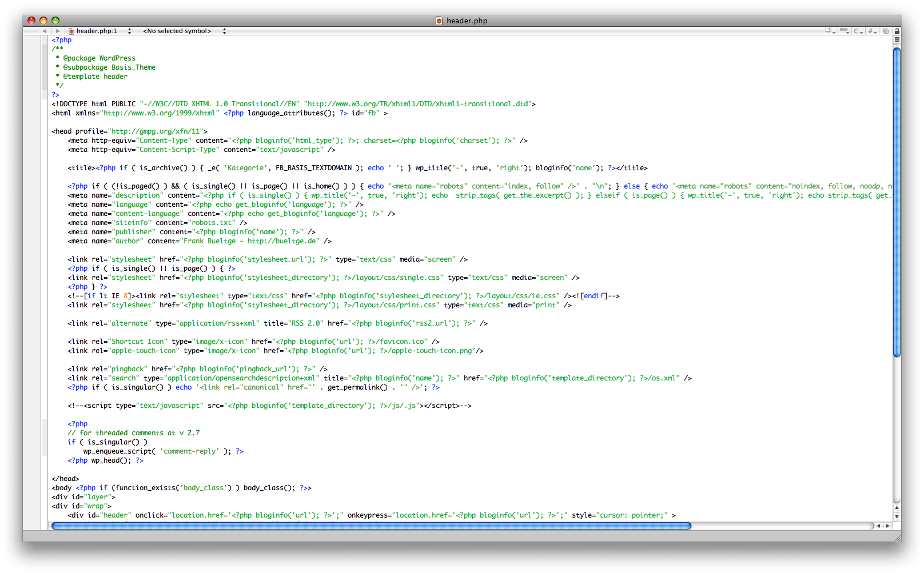Click the 'Shortcut Icon' favicon.ico line
Image resolution: width=924 pixels, height=573 pixels.
pyautogui.click(x=253, y=342)
